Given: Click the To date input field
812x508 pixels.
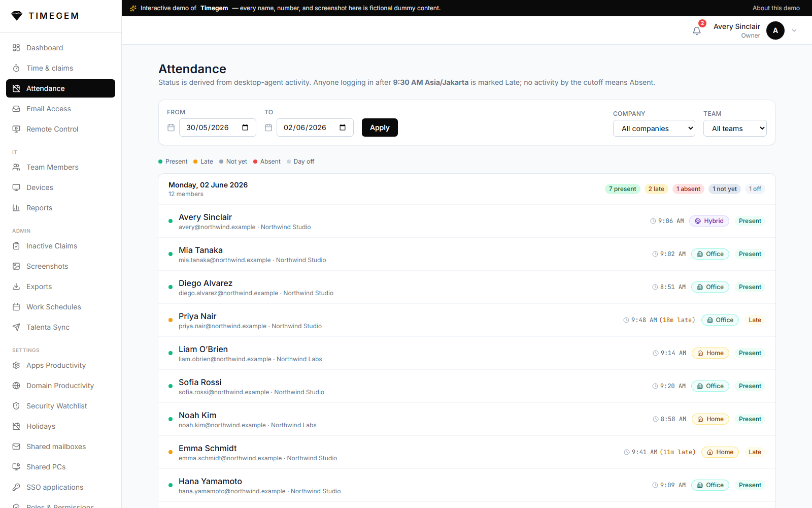Looking at the screenshot, I should (315, 128).
